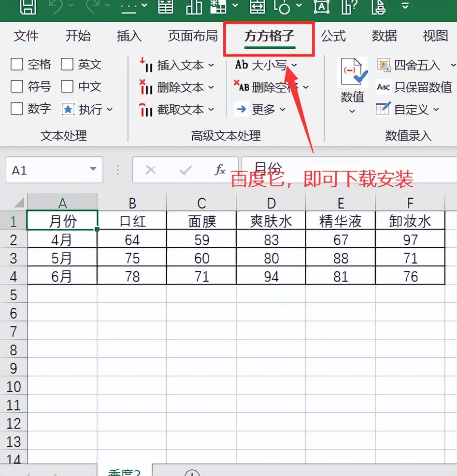Open the 页面布局 tab
This screenshot has height=476, width=457.
193,36
